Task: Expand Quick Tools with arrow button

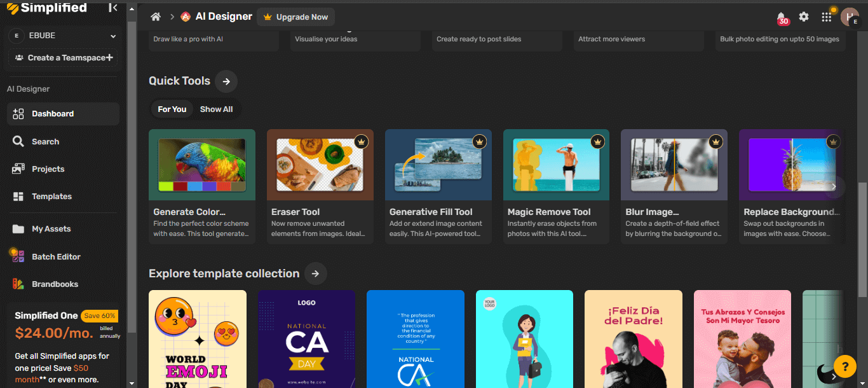Action: pos(226,81)
